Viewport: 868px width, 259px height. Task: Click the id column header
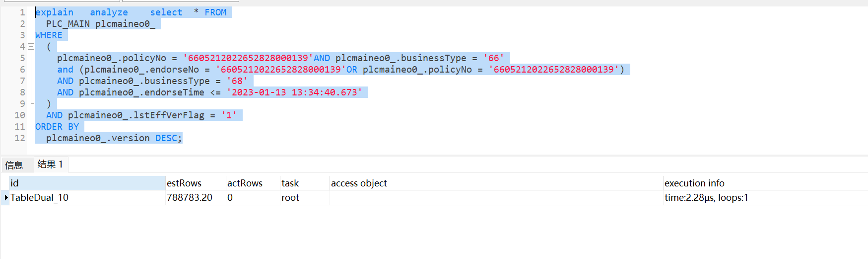[x=87, y=183]
